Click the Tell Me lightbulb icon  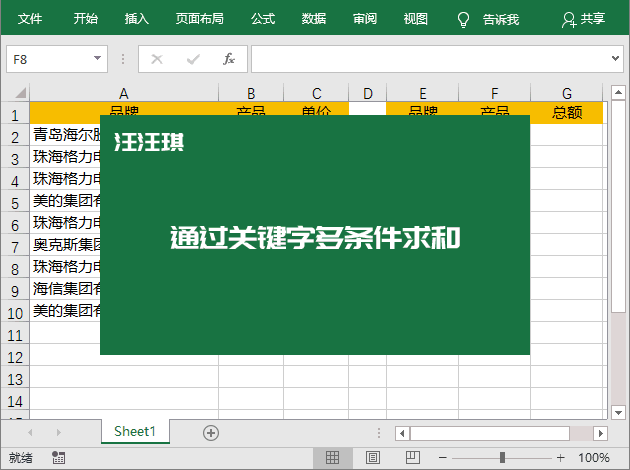click(x=463, y=19)
